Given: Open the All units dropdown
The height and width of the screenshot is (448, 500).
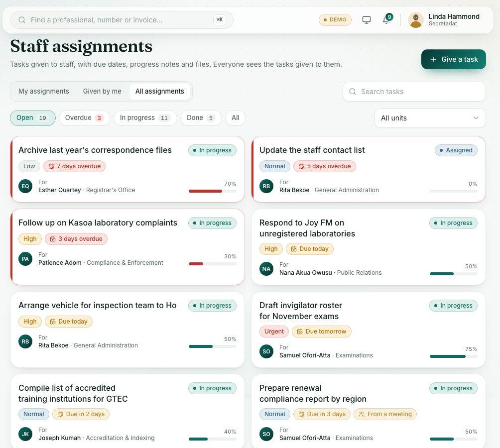Looking at the screenshot, I should click(430, 118).
